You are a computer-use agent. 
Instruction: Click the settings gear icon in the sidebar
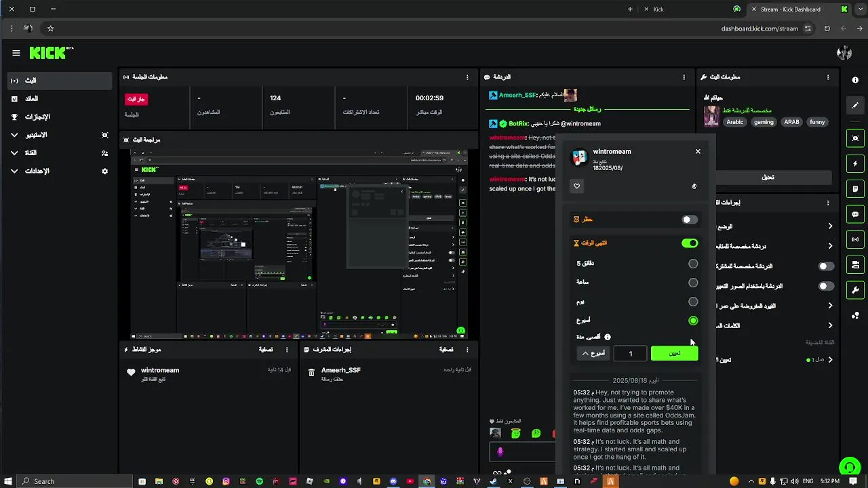[x=104, y=171]
